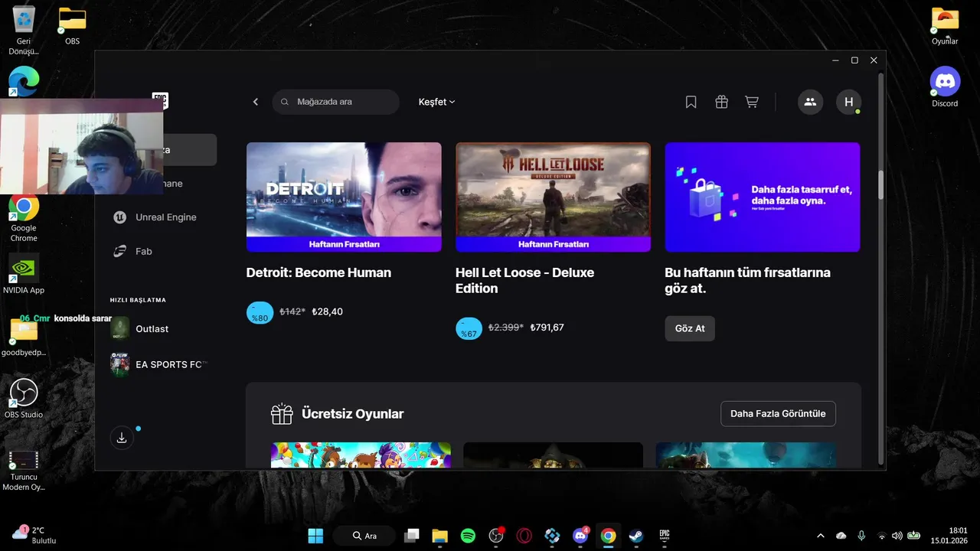The image size is (980, 551).
Task: Open NVIDIA App desktop shortcut
Action: pyautogui.click(x=24, y=275)
